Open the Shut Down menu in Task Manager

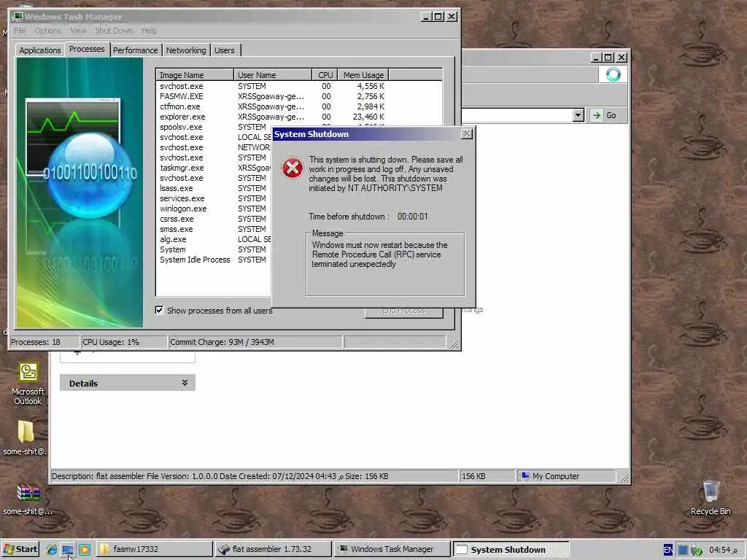(114, 31)
